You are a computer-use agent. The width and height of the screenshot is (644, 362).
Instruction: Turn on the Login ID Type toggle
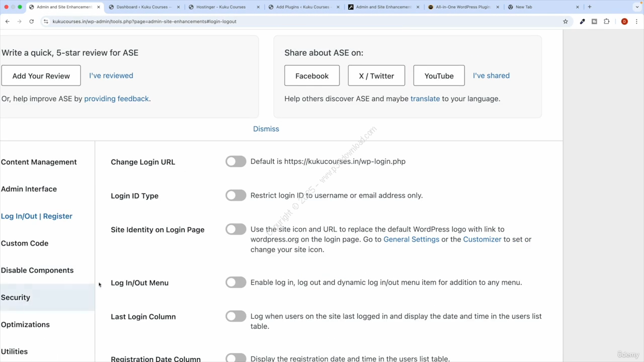(235, 196)
